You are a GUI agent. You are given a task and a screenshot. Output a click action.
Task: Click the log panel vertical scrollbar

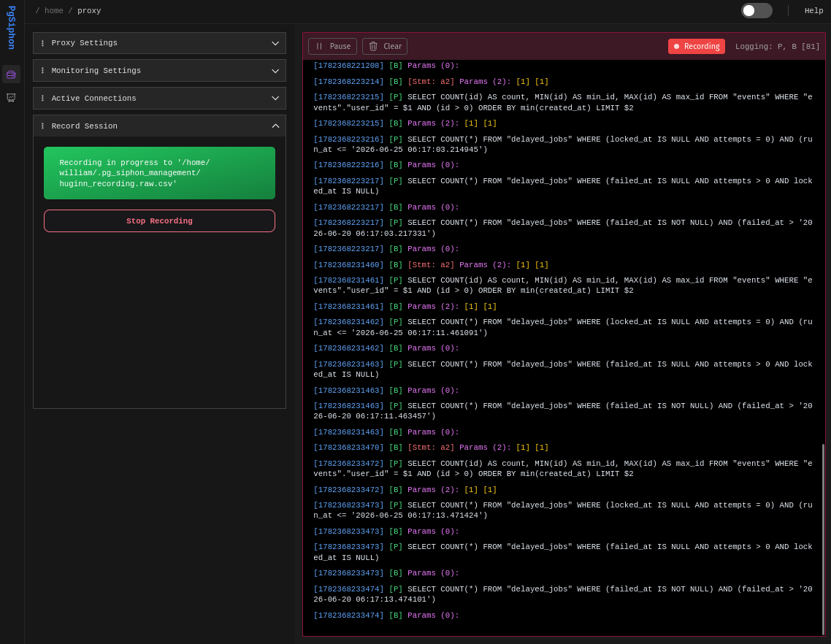(823, 539)
